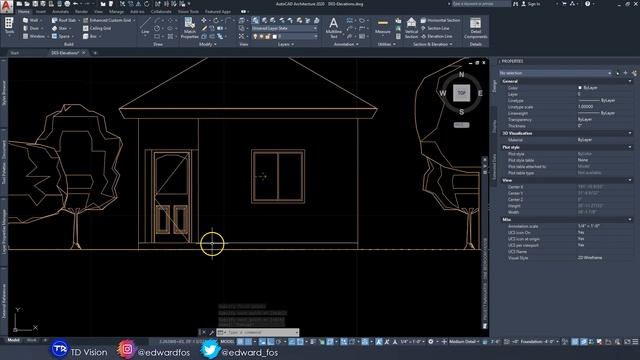Toggle grid display in status bar
Image resolution: width=640 pixels, height=360 pixels.
pos(241,342)
